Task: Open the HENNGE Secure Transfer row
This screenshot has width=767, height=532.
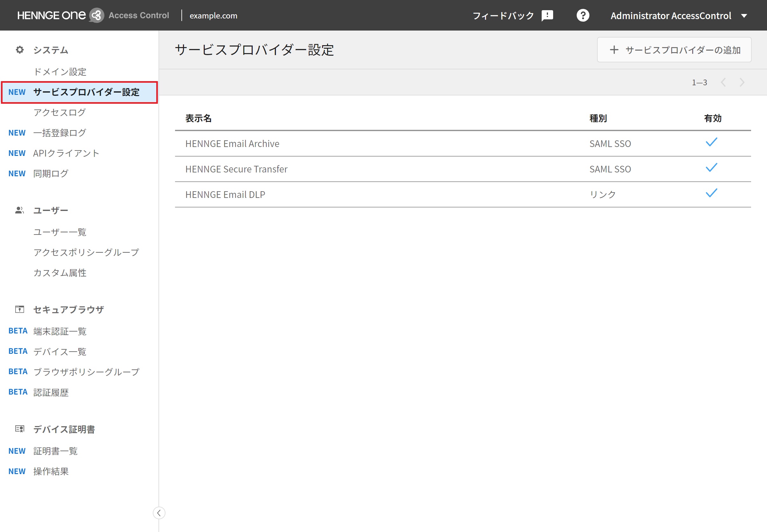Action: pos(463,169)
